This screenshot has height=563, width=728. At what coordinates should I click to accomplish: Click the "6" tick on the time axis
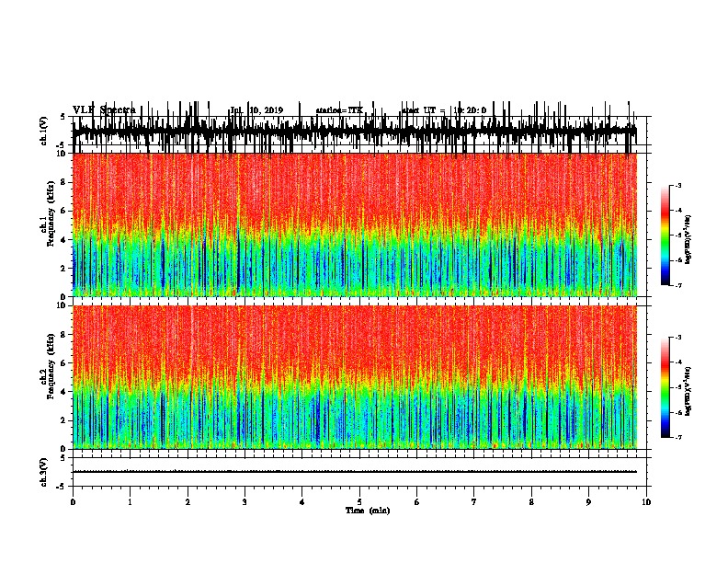(x=417, y=501)
